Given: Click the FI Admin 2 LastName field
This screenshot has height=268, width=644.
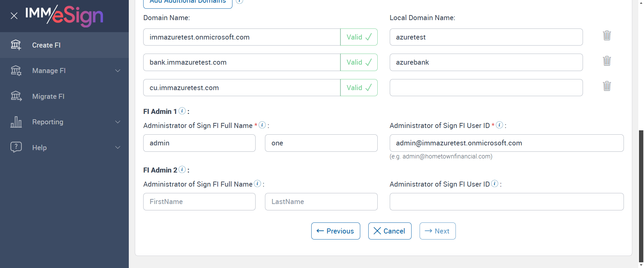Looking at the screenshot, I should click(321, 202).
